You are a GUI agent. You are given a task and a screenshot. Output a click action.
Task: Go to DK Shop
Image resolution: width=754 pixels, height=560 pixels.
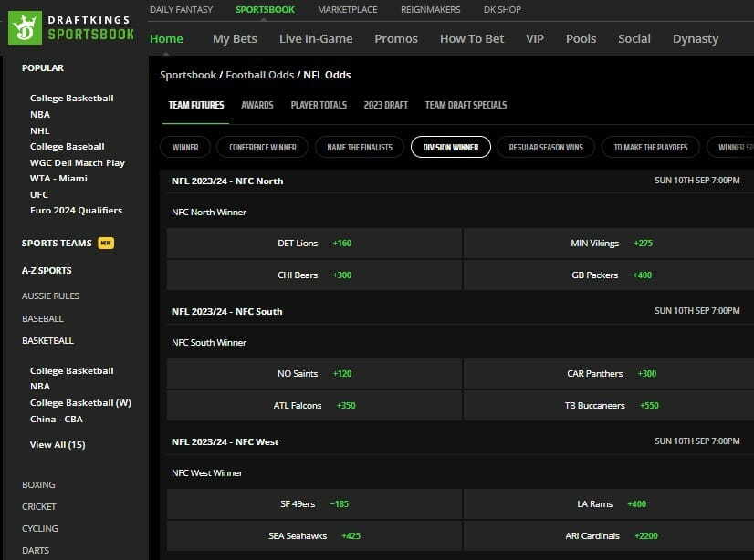pos(502,10)
